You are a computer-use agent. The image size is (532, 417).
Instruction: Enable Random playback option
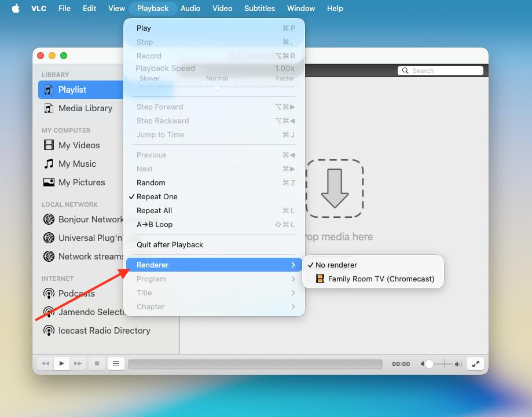[214, 182]
